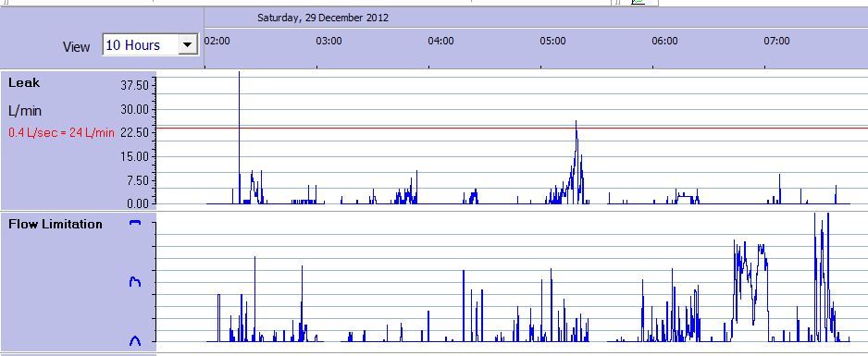Image resolution: width=868 pixels, height=356 pixels.
Task: Click the 05:00 time marker
Action: pyautogui.click(x=553, y=41)
